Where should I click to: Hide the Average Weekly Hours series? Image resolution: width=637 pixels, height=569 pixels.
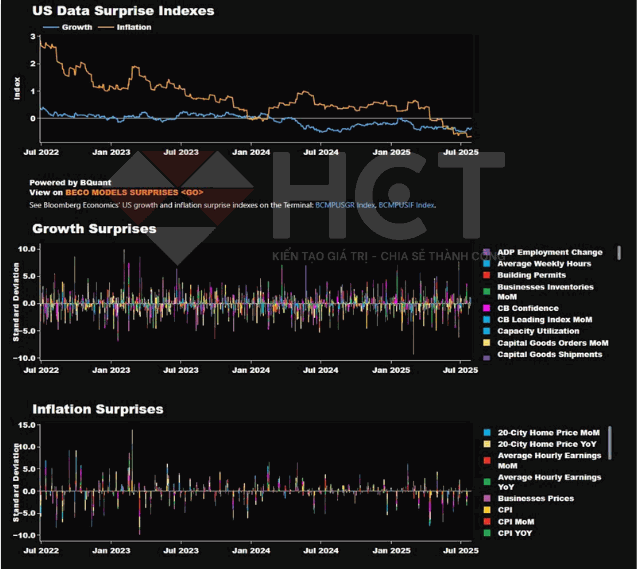coord(545,264)
